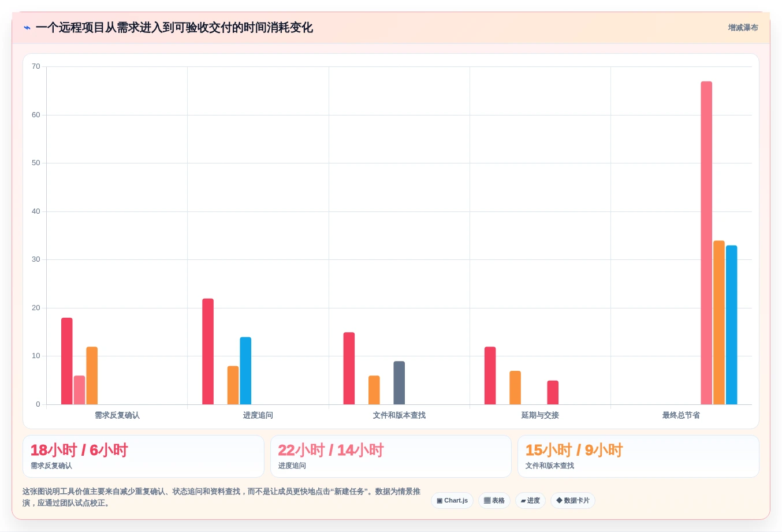Open the 15小时 / 9小时 summary card

tap(638, 456)
